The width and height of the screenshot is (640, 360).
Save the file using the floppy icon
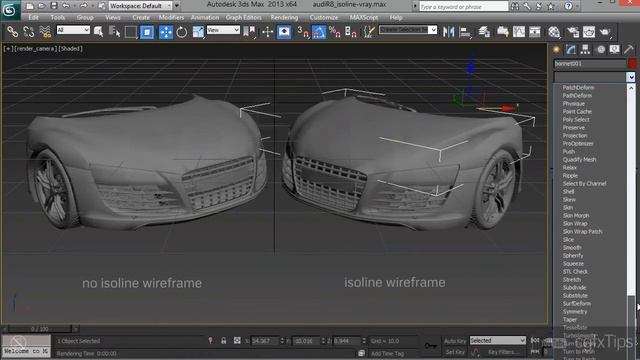pyautogui.click(x=54, y=6)
